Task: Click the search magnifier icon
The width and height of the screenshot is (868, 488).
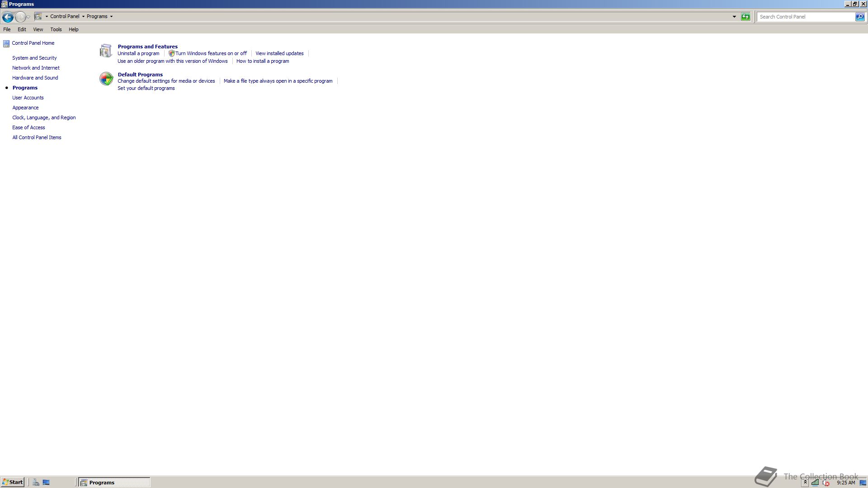Action: click(x=860, y=17)
